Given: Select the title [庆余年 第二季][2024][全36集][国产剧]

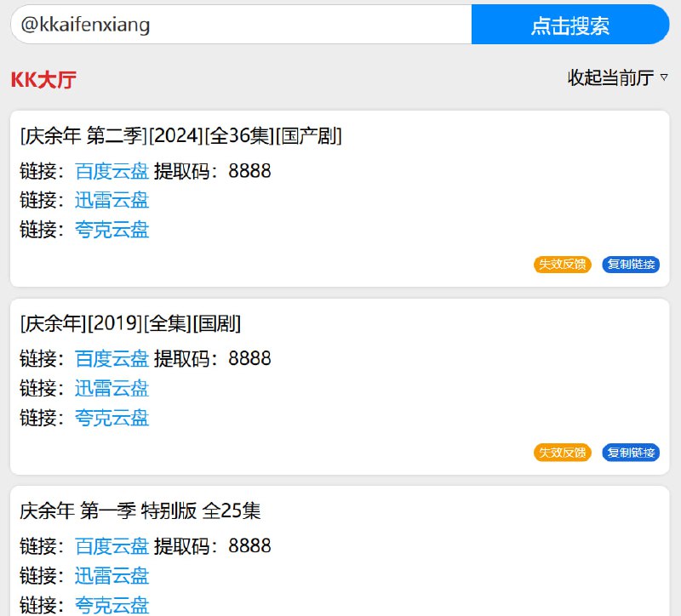Looking at the screenshot, I should [x=180, y=136].
